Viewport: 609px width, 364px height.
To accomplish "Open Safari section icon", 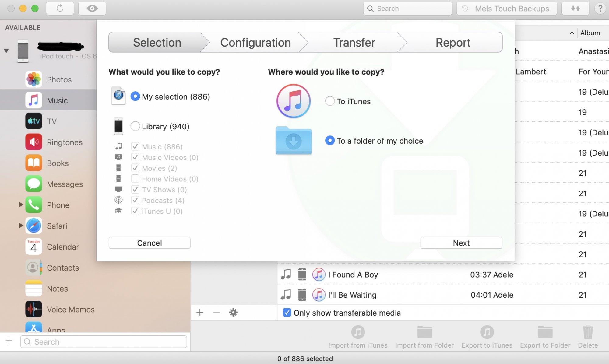I will click(x=33, y=226).
